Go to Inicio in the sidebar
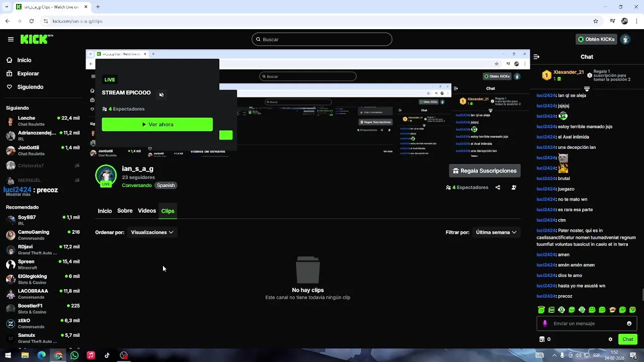 tap(24, 60)
